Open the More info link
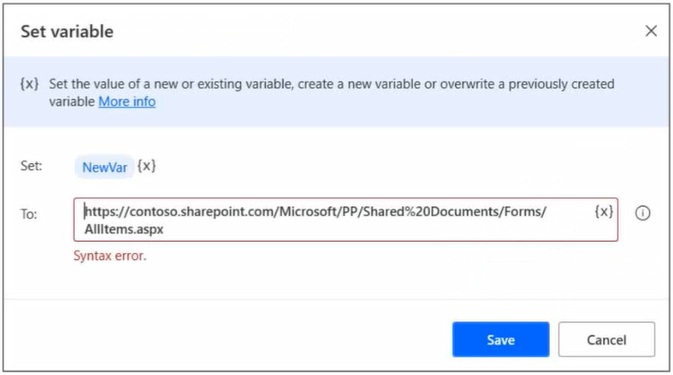Viewport: 673px width, 375px height. (127, 102)
